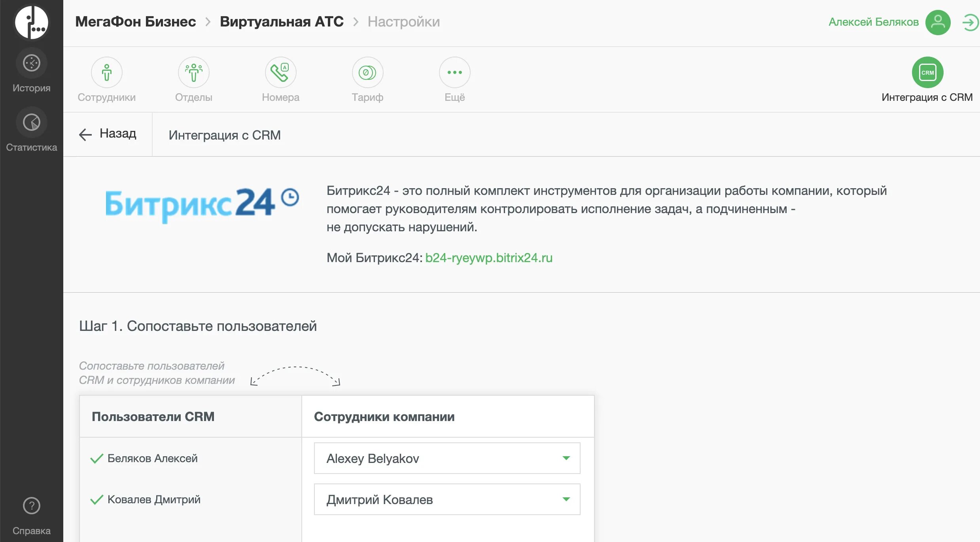Click the back arrow icon
The image size is (980, 542).
coord(85,134)
